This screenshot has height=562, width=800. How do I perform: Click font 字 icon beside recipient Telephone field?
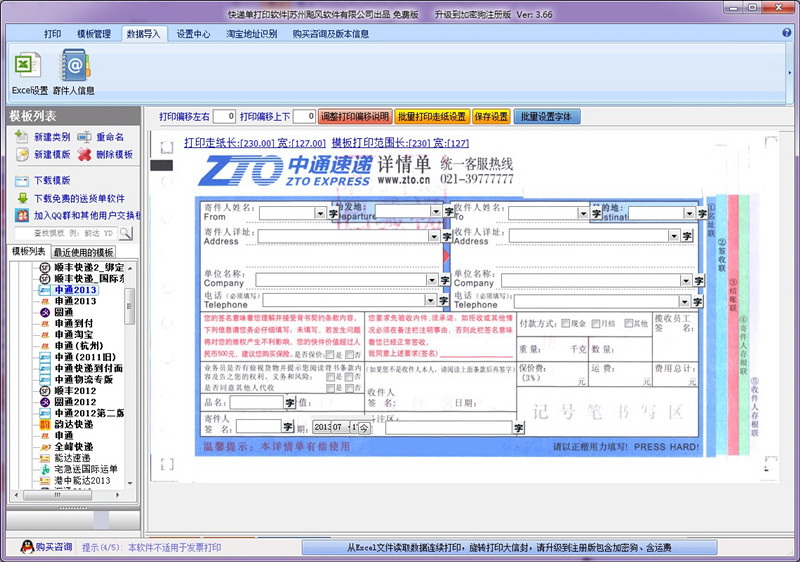(x=697, y=302)
